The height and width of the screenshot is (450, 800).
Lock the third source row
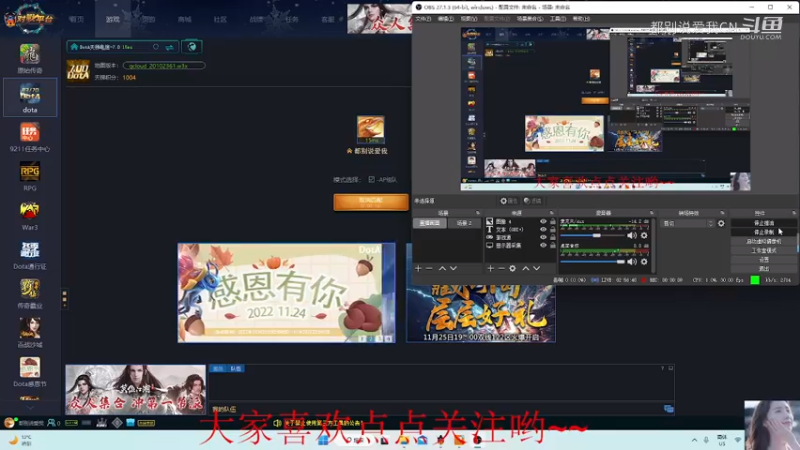(x=553, y=237)
